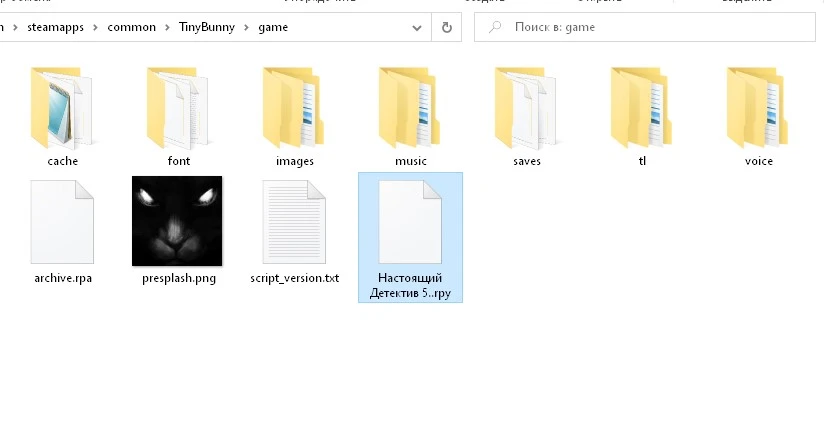Click the 'script_version.txt' file name

[295, 278]
